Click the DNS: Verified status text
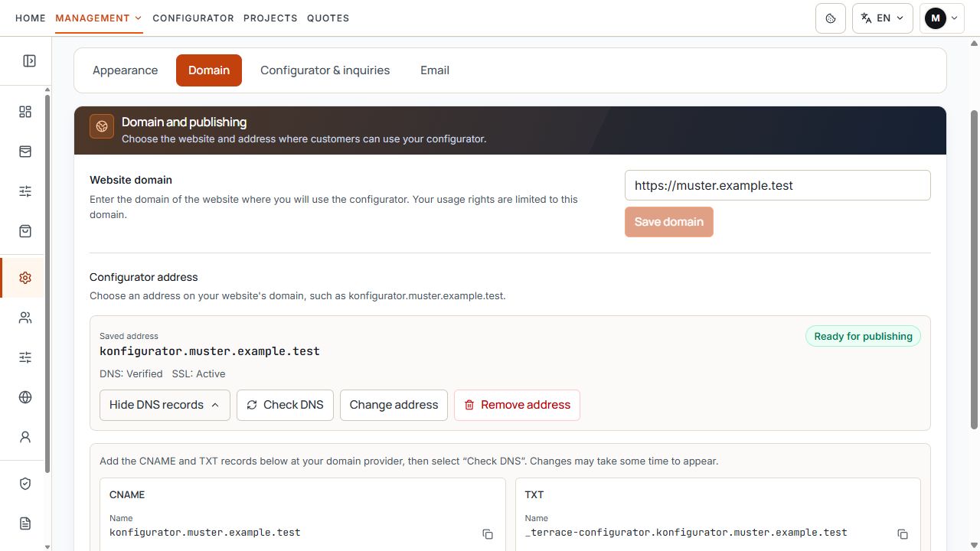The height and width of the screenshot is (551, 980). tap(131, 374)
